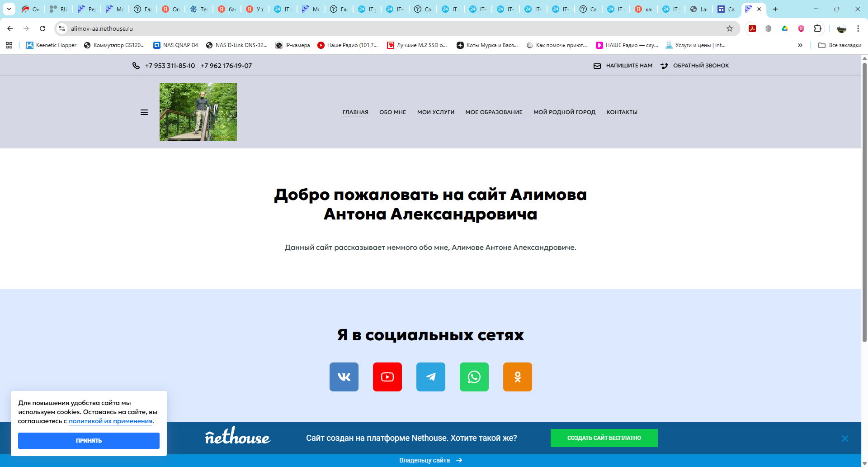Select МОИ УСЛУГИ in navigation
The height and width of the screenshot is (467, 868).
[x=435, y=112]
